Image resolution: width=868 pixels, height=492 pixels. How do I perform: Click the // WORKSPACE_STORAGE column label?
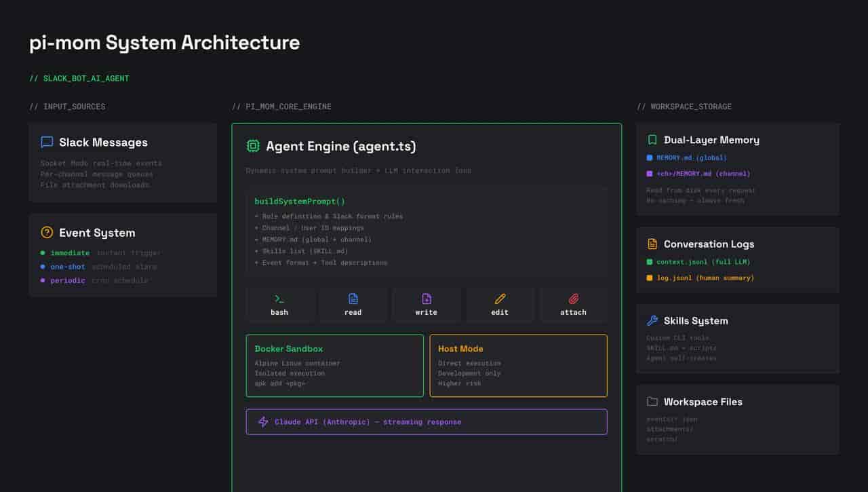(684, 107)
